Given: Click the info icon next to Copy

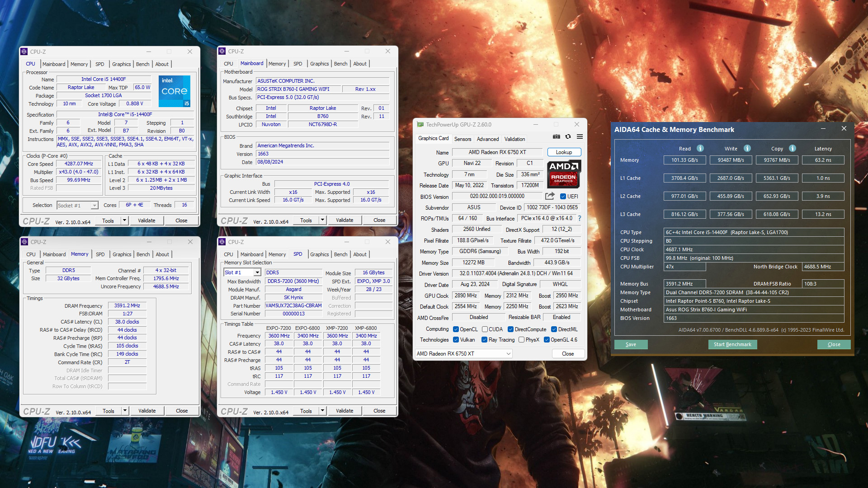Looking at the screenshot, I should pyautogui.click(x=793, y=148).
